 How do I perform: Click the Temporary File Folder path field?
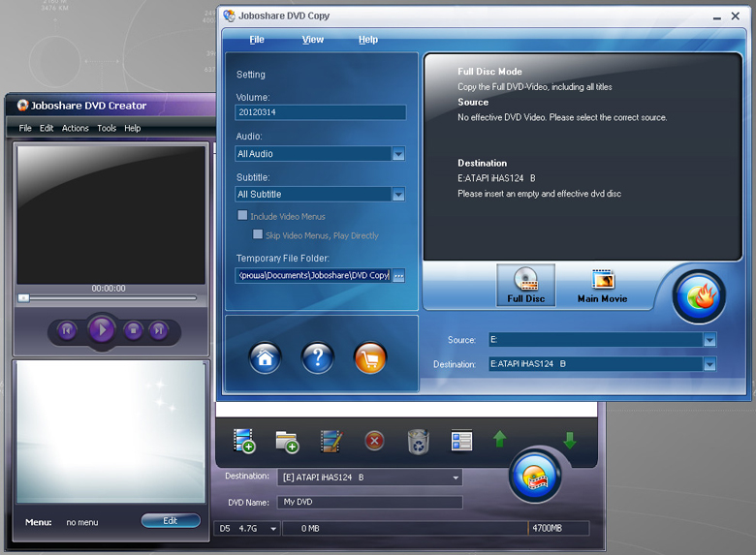[x=313, y=276]
